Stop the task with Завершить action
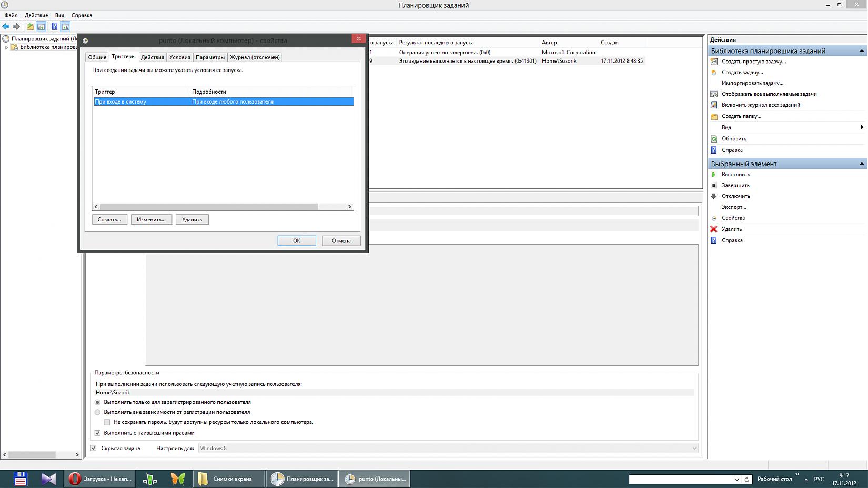Viewport: 868px width, 488px height. (735, 186)
